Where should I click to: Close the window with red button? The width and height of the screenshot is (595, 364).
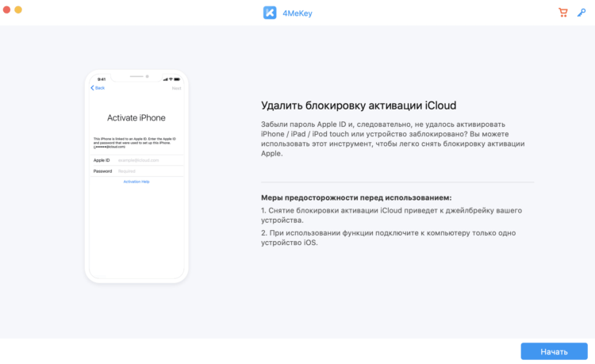click(7, 10)
